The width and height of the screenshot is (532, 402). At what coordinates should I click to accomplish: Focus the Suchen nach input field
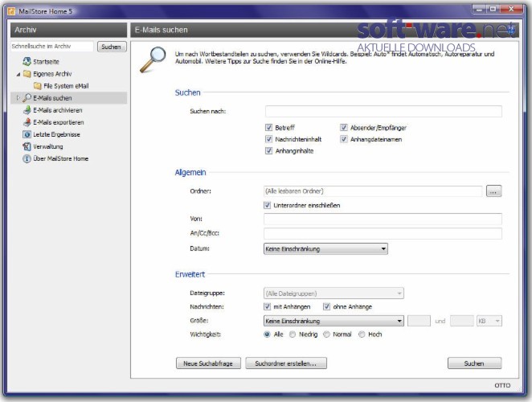383,111
